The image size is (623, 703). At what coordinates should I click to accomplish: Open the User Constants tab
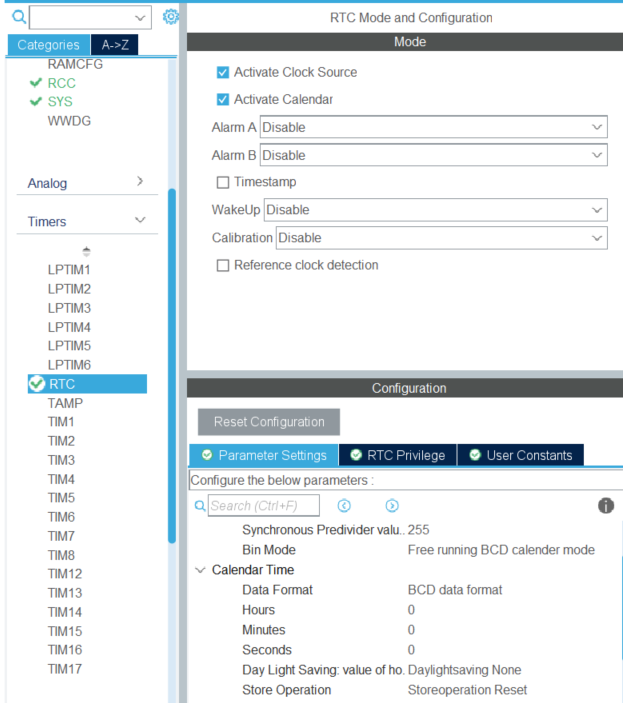521,455
